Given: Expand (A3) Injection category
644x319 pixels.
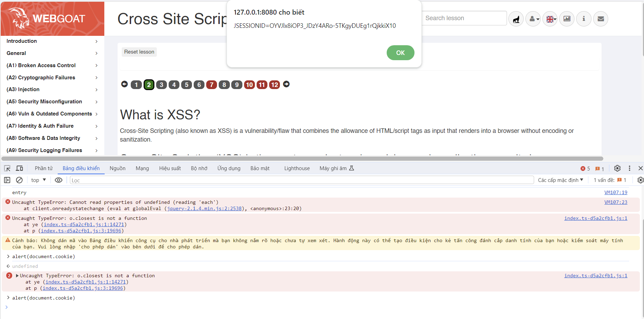Looking at the screenshot, I should click(x=52, y=89).
